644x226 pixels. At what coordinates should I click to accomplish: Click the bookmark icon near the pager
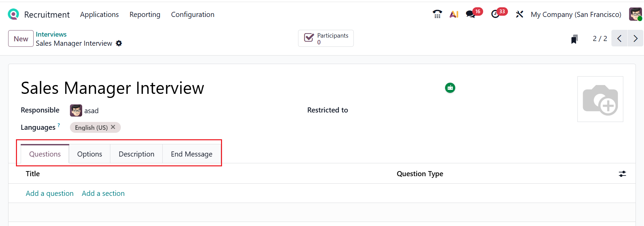click(574, 39)
